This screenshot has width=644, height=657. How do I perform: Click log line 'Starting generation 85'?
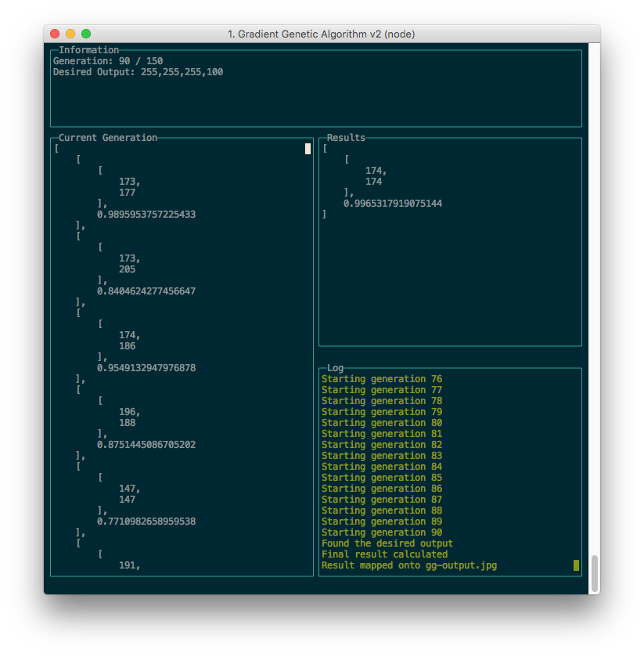[382, 478]
